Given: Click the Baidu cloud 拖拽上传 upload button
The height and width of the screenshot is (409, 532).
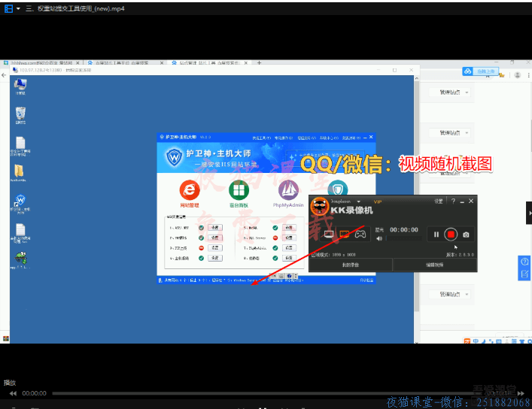Looking at the screenshot, I should 480,71.
